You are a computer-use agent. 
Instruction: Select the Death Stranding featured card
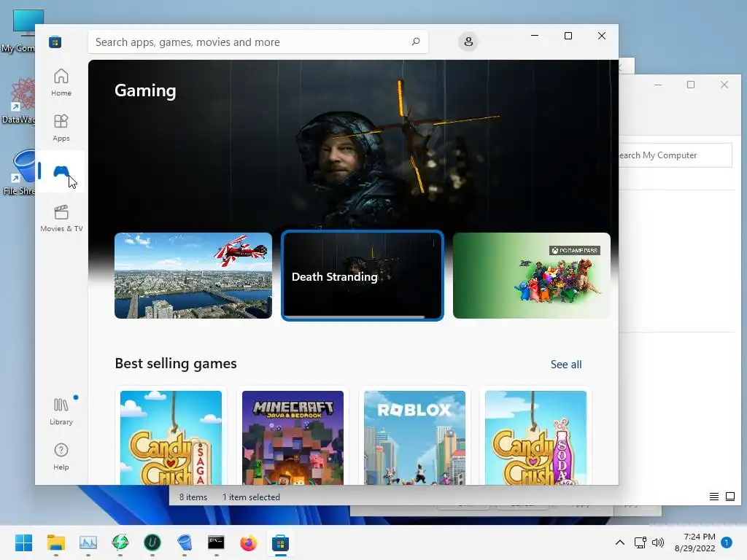coord(363,276)
